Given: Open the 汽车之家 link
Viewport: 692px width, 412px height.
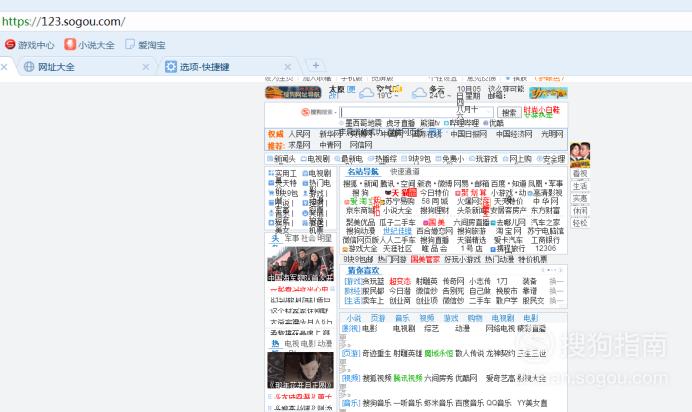Looking at the screenshot, I should (545, 222).
